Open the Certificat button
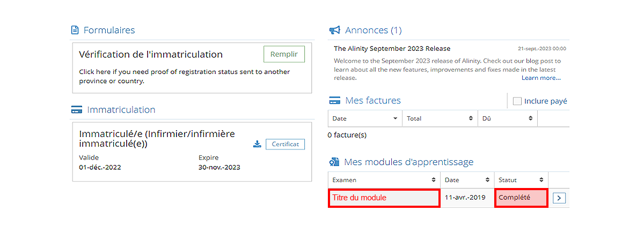This screenshot has height=233, width=644. (285, 144)
